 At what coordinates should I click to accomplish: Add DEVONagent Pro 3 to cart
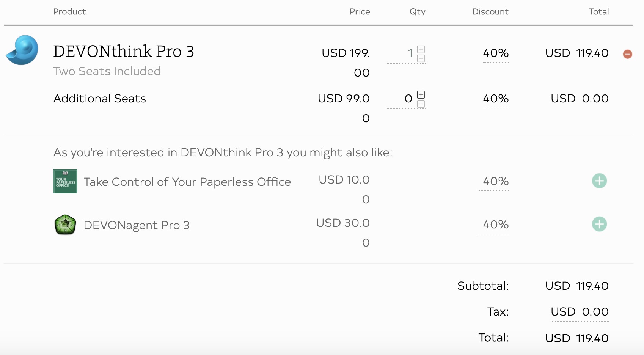point(599,224)
